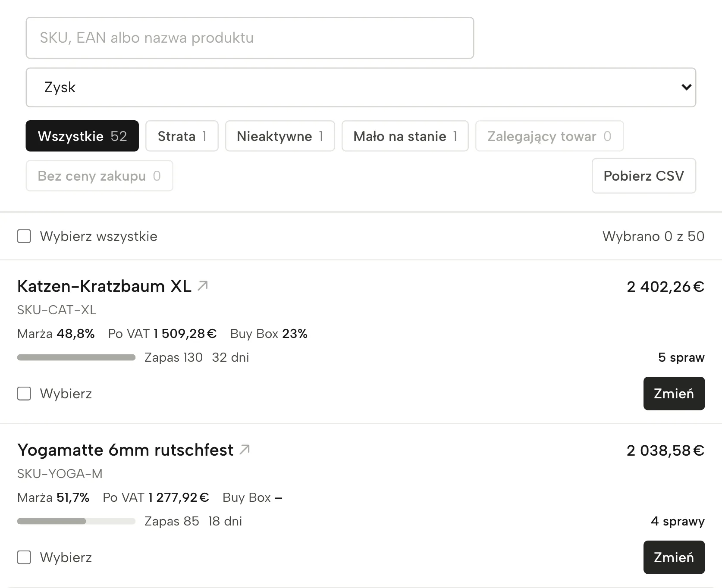The height and width of the screenshot is (588, 722).
Task: Click the Katzen-Kratzbaum stock progress bar
Action: pos(76,357)
